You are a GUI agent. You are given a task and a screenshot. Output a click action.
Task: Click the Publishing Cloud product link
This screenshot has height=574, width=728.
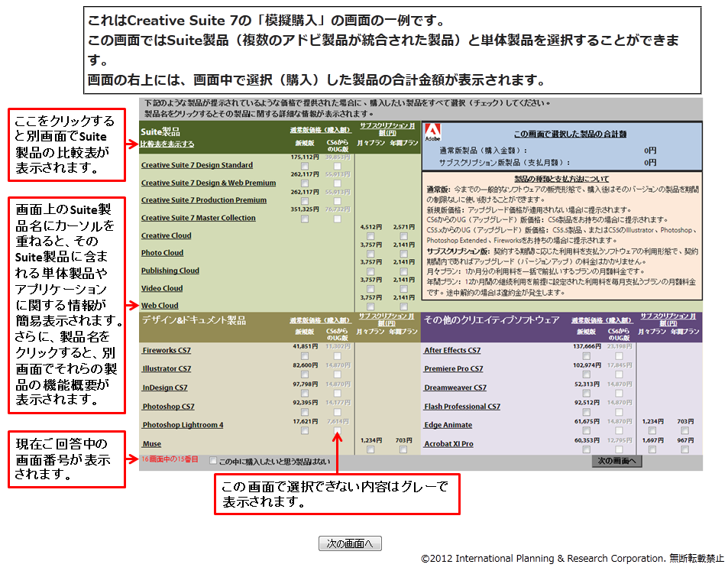pyautogui.click(x=170, y=271)
